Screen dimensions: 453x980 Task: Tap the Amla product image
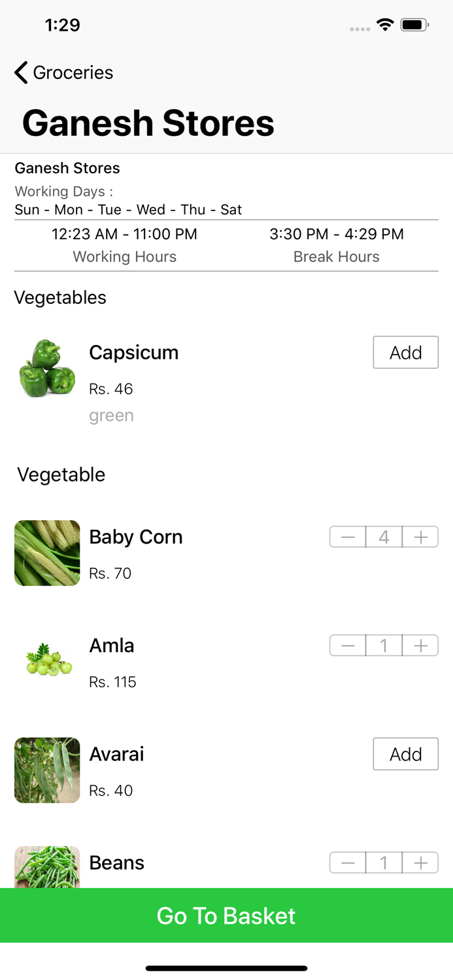point(46,661)
